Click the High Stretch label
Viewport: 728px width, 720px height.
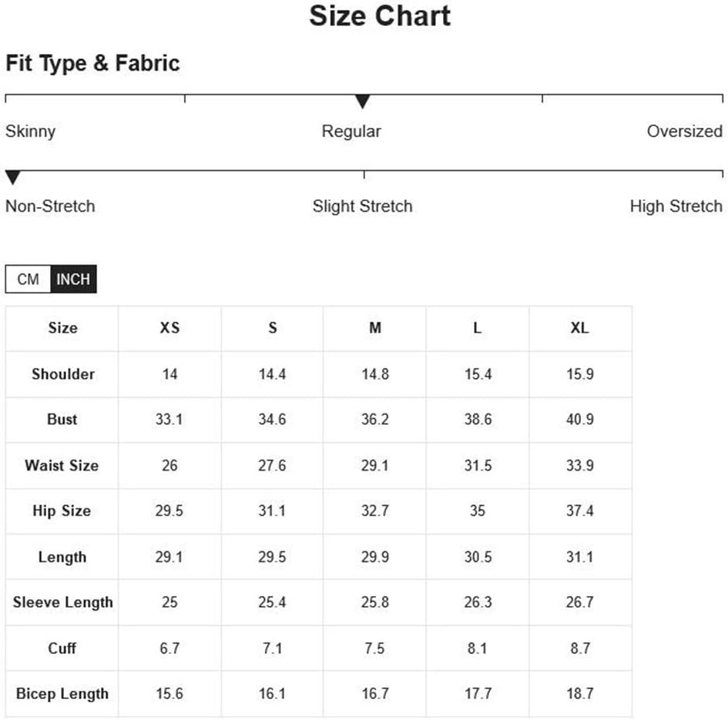pos(676,206)
